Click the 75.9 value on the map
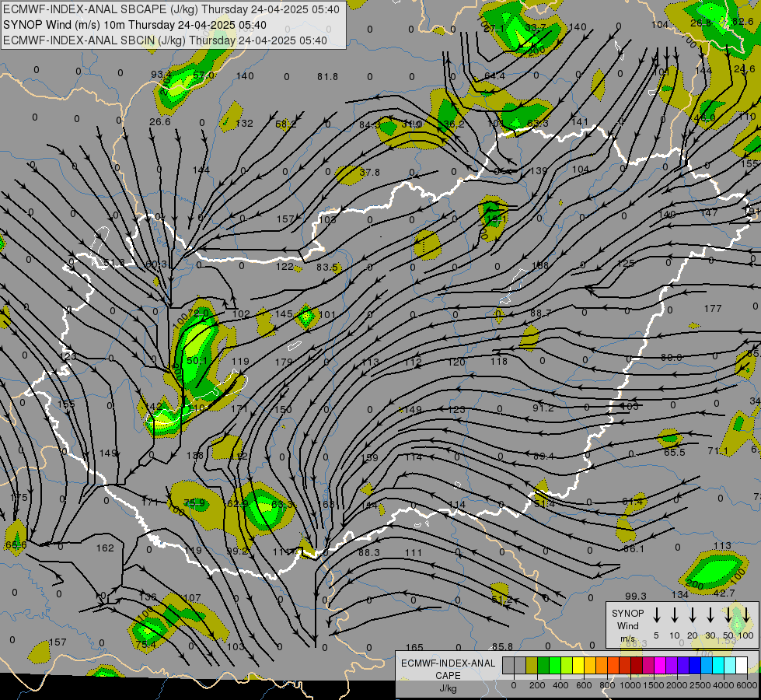 point(194,502)
